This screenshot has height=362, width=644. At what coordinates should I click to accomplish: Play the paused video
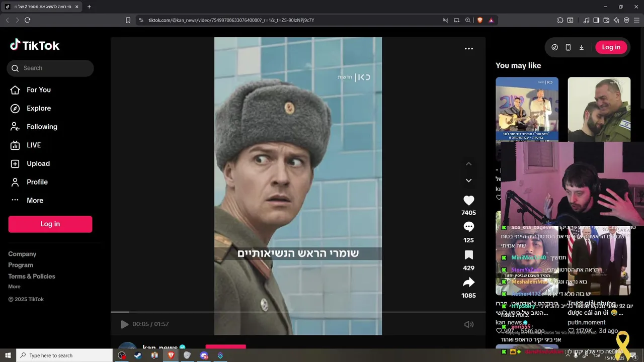(x=124, y=325)
